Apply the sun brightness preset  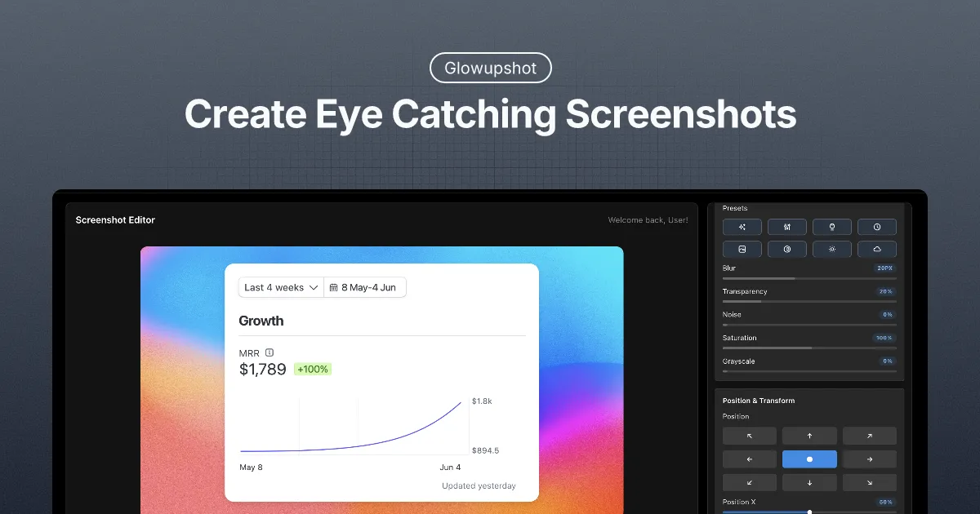(x=832, y=249)
